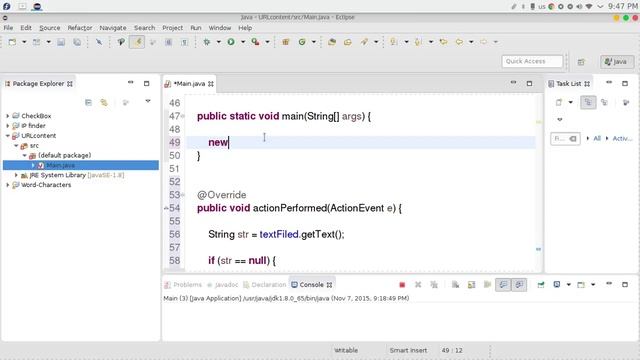Image resolution: width=640 pixels, height=360 pixels.
Task: Click Remove All Terminated Launches icon
Action: click(x=434, y=285)
